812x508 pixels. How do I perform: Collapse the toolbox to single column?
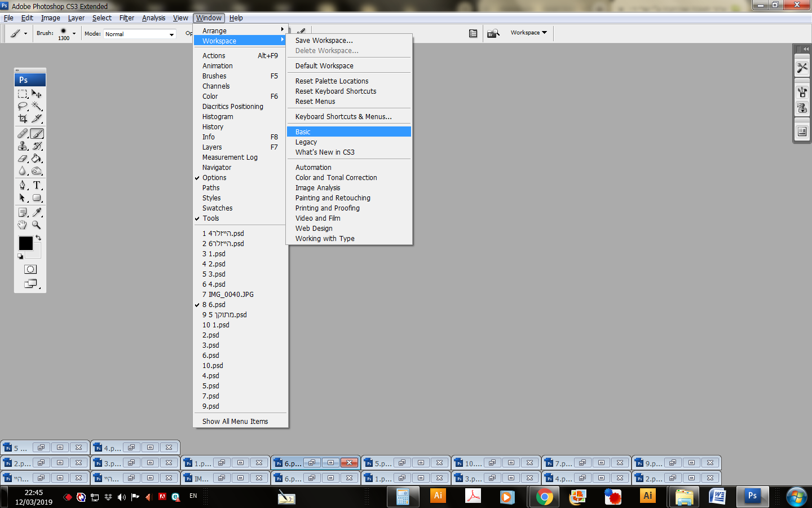coord(17,71)
